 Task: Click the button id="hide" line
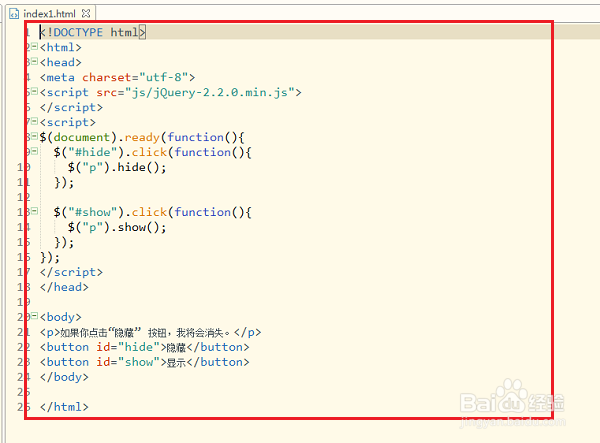[145, 347]
